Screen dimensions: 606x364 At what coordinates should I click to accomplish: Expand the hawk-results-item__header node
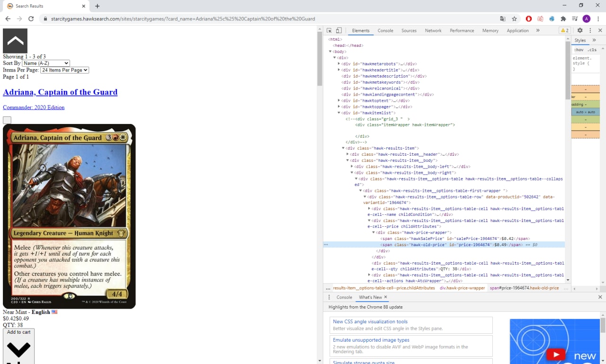tap(348, 154)
